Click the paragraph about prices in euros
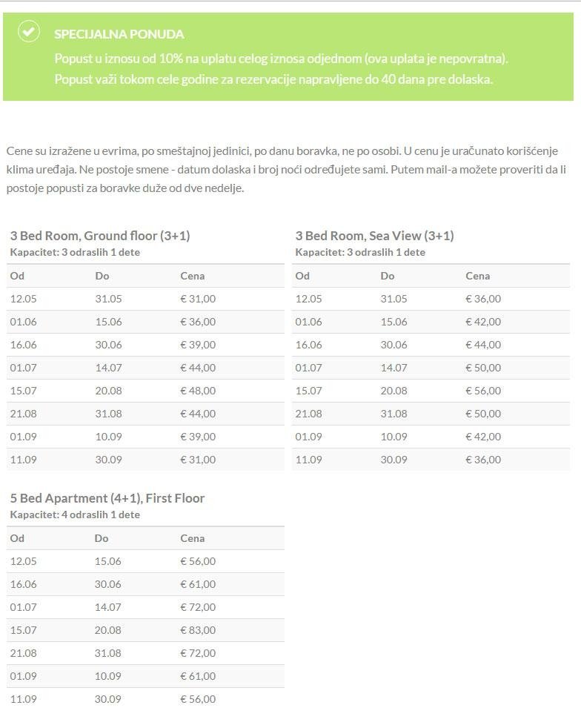This screenshot has height=728, width=581. [x=282, y=170]
